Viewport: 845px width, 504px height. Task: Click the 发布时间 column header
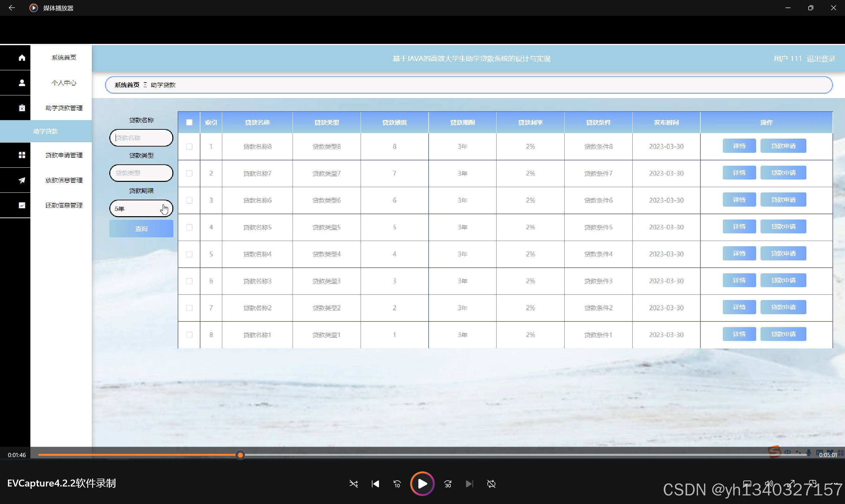pos(666,122)
